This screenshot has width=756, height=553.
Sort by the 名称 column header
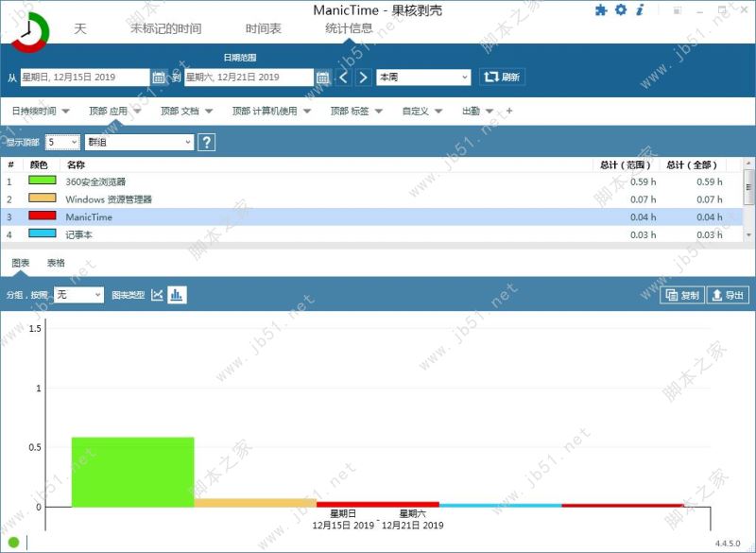pyautogui.click(x=76, y=164)
